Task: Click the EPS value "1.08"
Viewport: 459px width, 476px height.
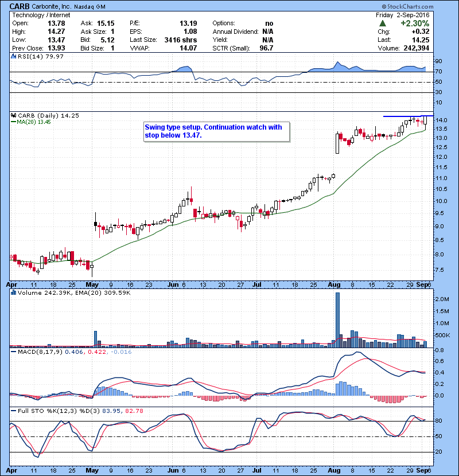Action: (x=190, y=32)
